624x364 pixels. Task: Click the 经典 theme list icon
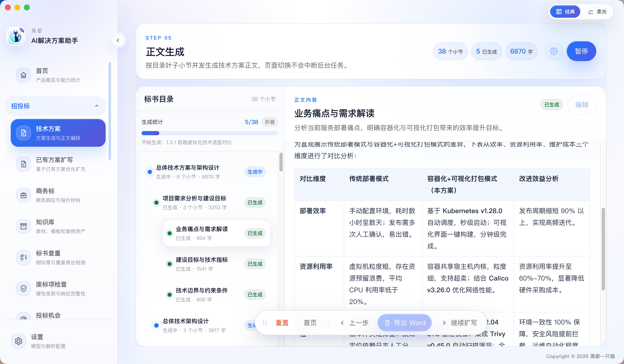click(x=559, y=12)
